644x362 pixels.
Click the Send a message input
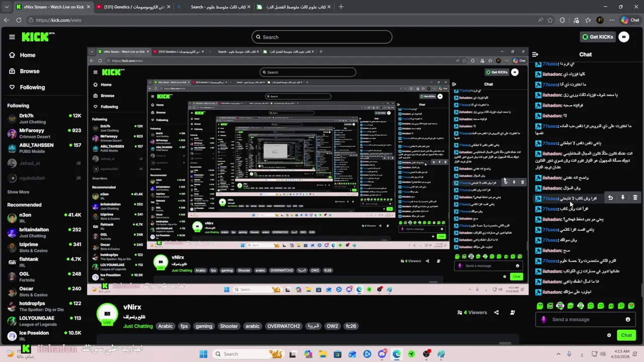coord(585,319)
